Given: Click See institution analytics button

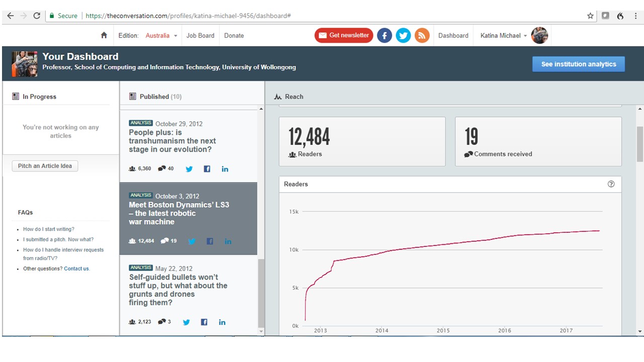Looking at the screenshot, I should [x=579, y=64].
